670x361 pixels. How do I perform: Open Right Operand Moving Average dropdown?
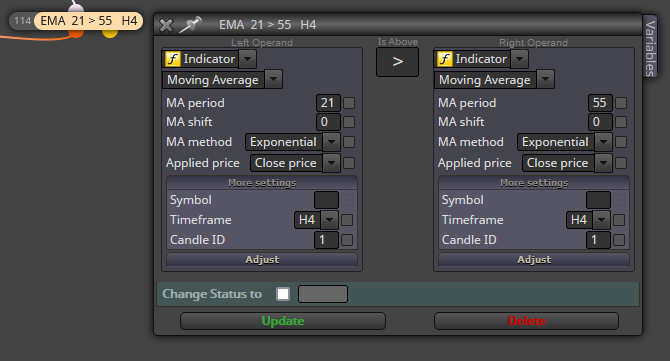[x=545, y=79]
